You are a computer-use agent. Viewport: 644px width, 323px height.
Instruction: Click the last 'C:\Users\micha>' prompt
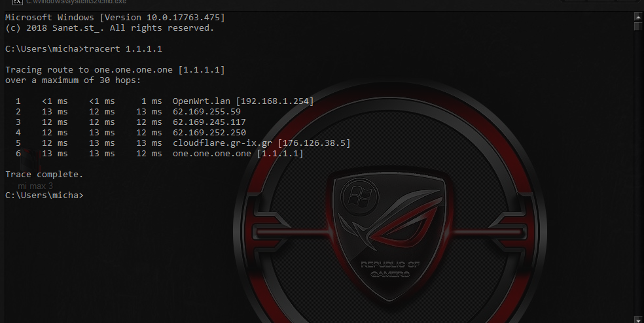point(45,195)
